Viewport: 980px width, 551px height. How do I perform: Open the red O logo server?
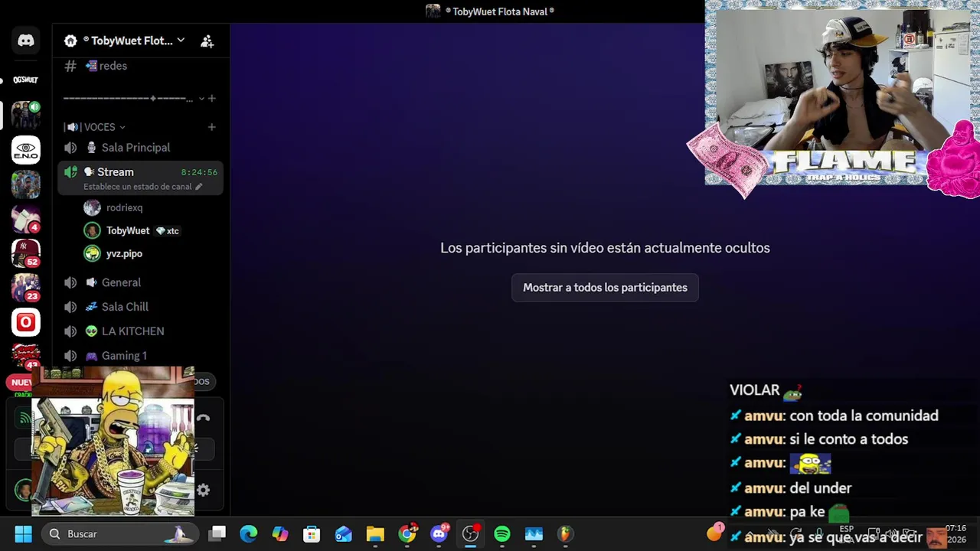click(26, 322)
